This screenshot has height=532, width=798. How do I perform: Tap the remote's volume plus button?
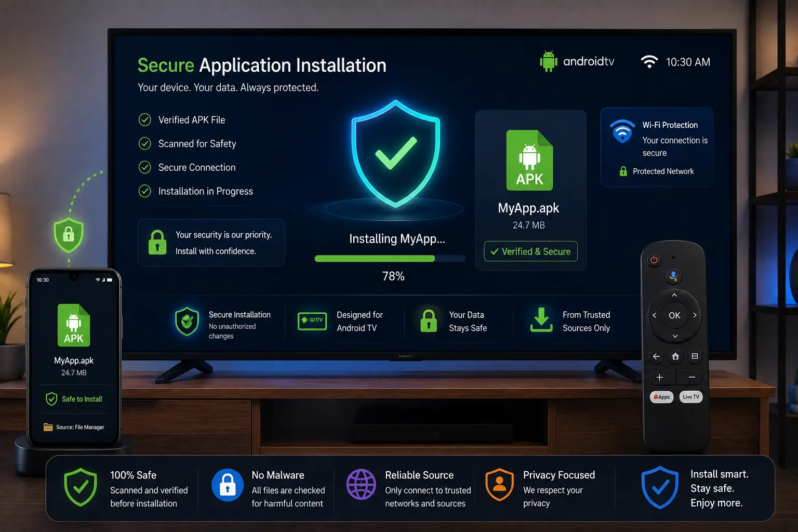[660, 377]
